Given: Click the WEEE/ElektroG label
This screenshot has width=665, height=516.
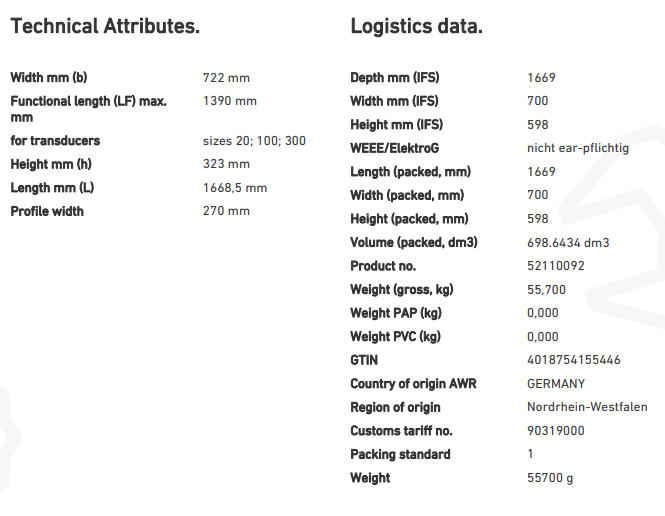Looking at the screenshot, I should click(389, 148).
